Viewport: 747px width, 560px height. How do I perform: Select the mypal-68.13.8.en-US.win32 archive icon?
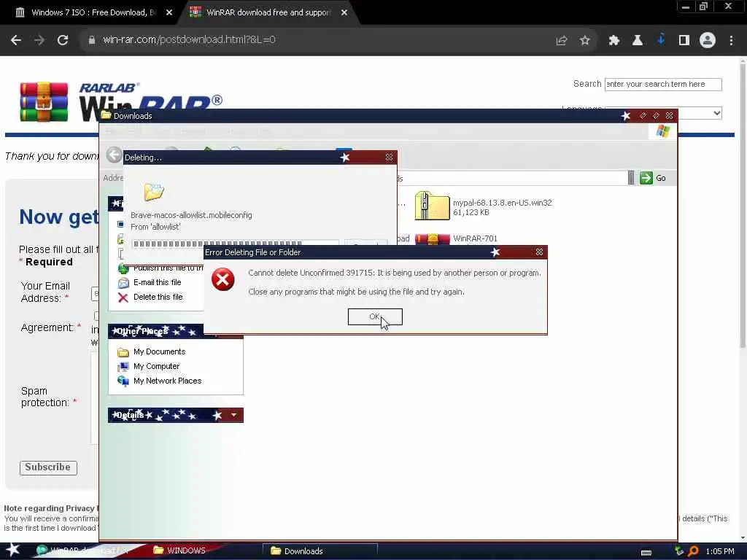432,206
